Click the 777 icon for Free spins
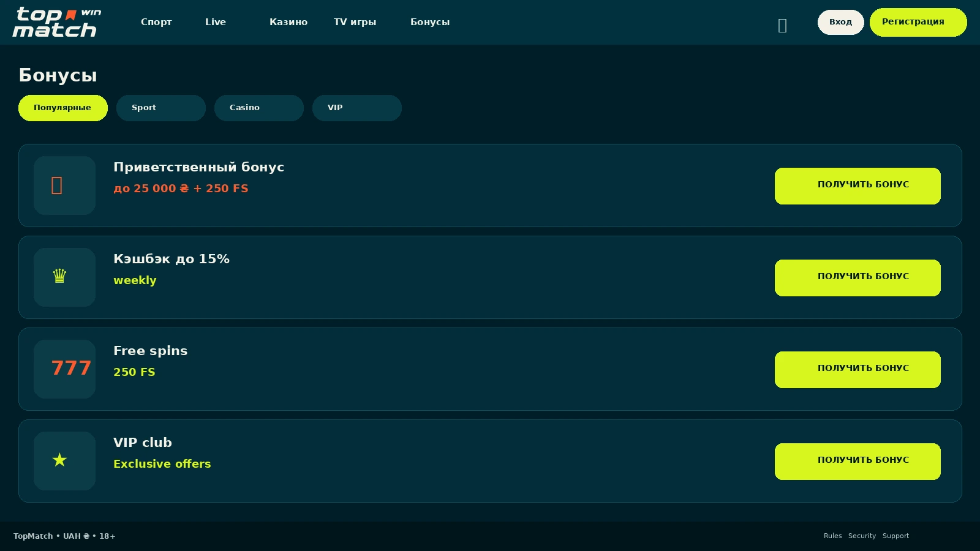 pos(71,368)
